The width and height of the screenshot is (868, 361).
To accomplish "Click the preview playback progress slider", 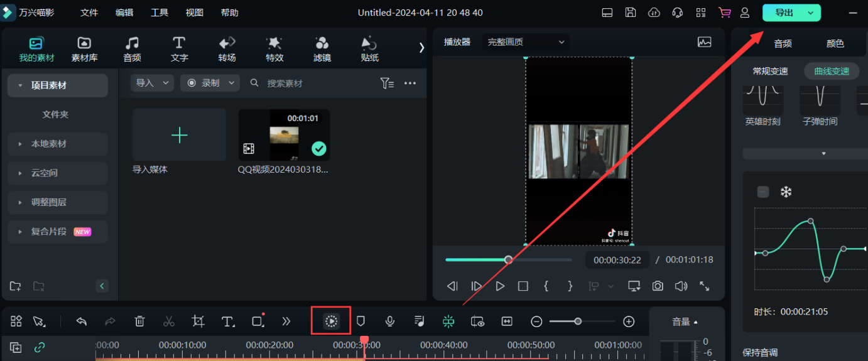I will click(509, 259).
